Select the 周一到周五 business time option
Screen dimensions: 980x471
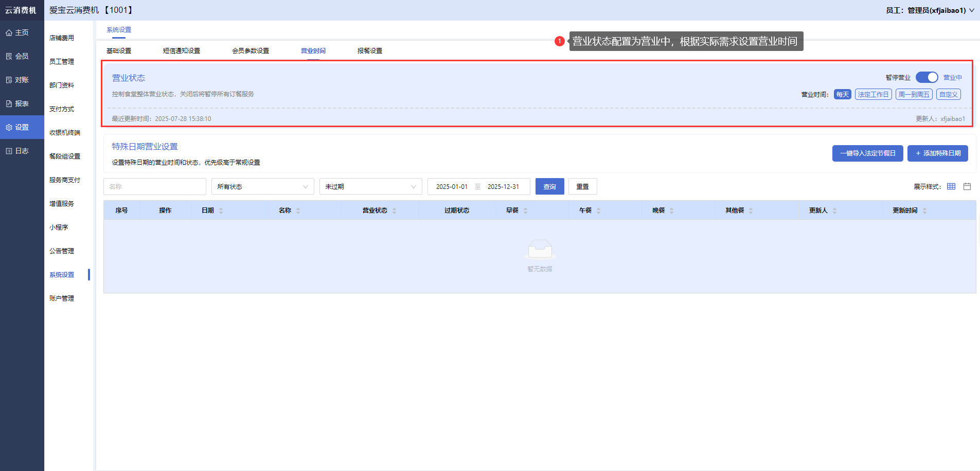coord(914,95)
